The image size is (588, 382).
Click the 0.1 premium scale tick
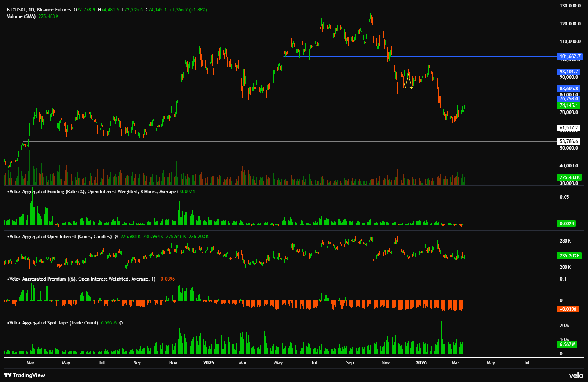563,279
